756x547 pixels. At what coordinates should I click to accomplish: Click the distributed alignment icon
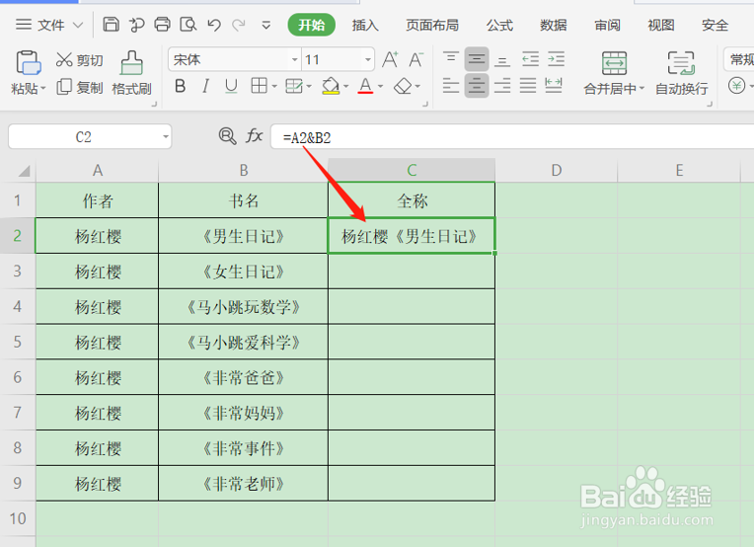pyautogui.click(x=553, y=86)
